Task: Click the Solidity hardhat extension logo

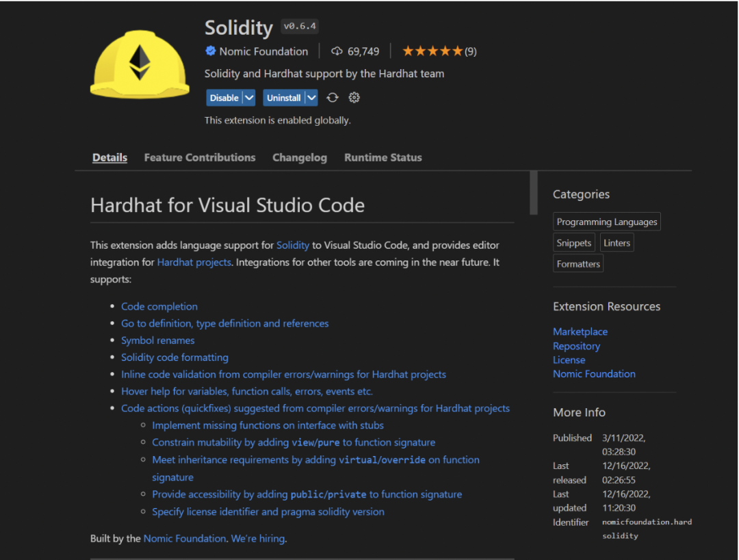Action: pyautogui.click(x=140, y=64)
